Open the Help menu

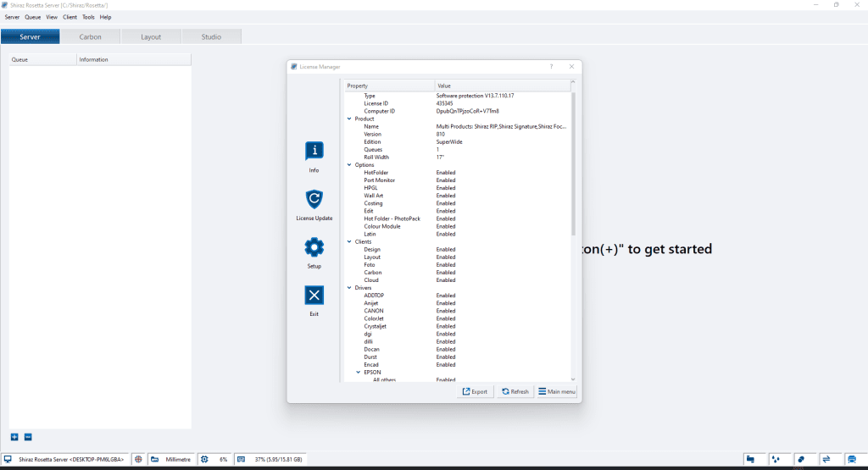[105, 17]
